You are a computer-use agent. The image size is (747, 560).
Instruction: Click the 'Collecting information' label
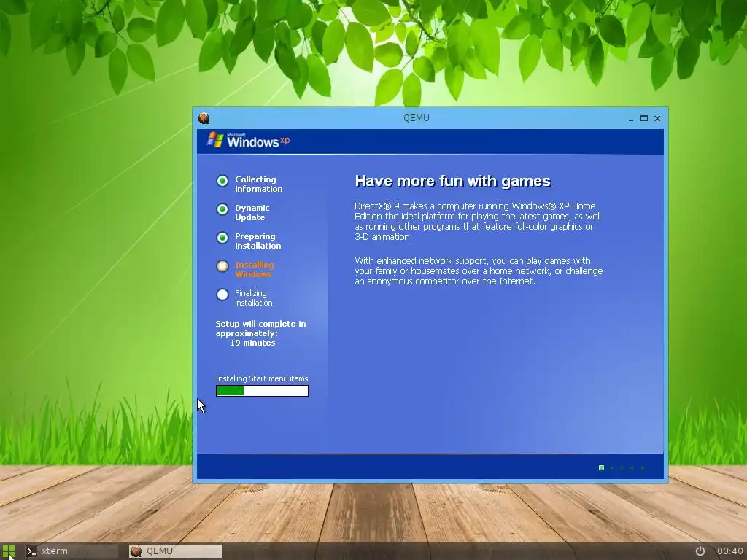pos(259,184)
